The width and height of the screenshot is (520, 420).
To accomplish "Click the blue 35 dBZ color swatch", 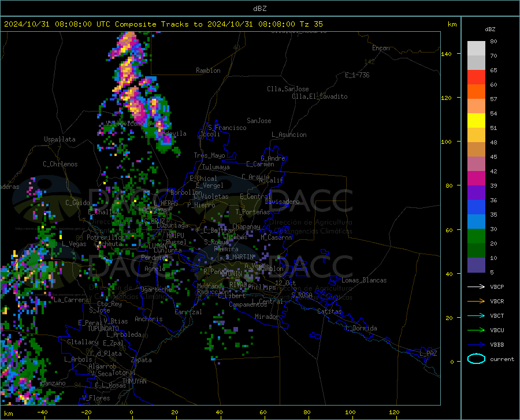I will 476,207.
